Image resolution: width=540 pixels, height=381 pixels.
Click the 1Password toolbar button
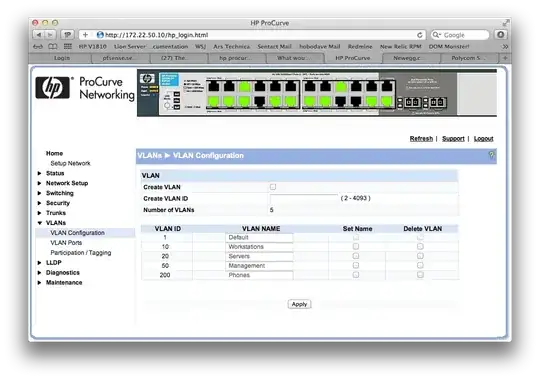click(68, 35)
